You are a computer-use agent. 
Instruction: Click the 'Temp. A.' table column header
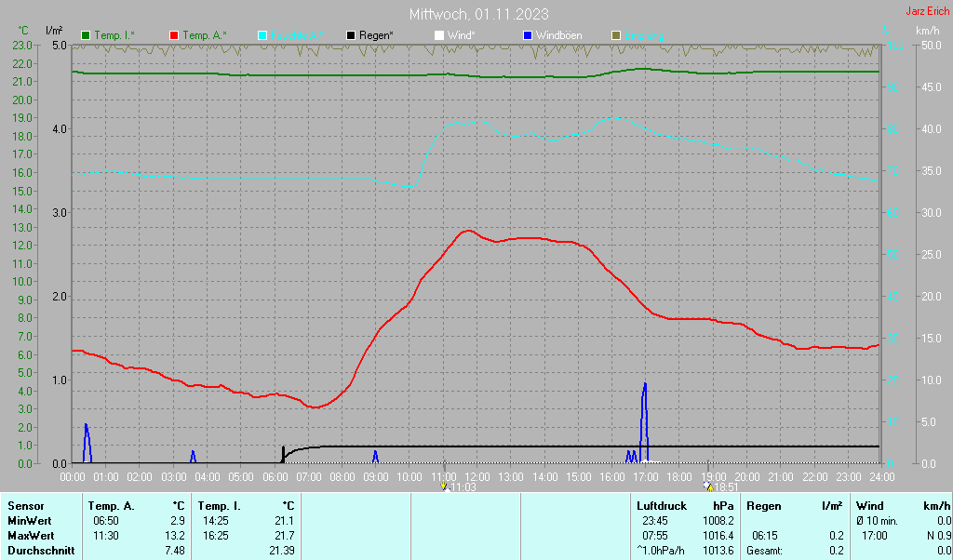click(x=112, y=506)
